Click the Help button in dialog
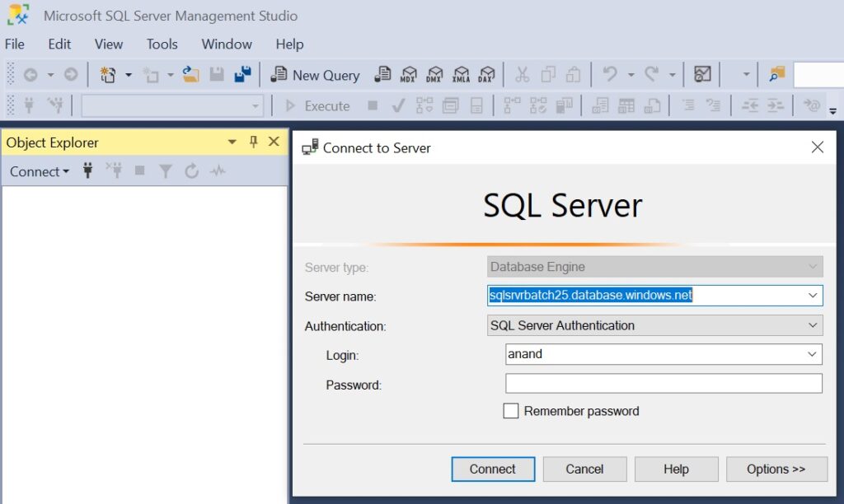This screenshot has width=844, height=504. click(x=676, y=469)
